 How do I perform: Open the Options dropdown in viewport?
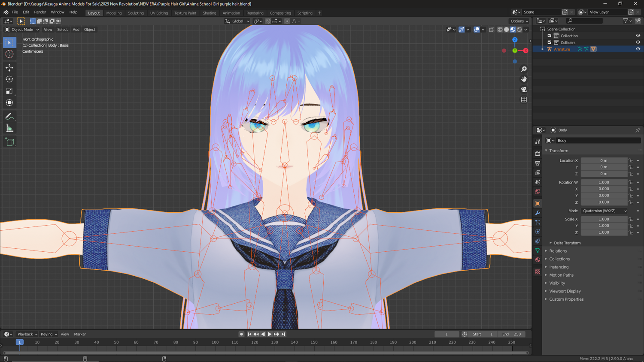(519, 21)
